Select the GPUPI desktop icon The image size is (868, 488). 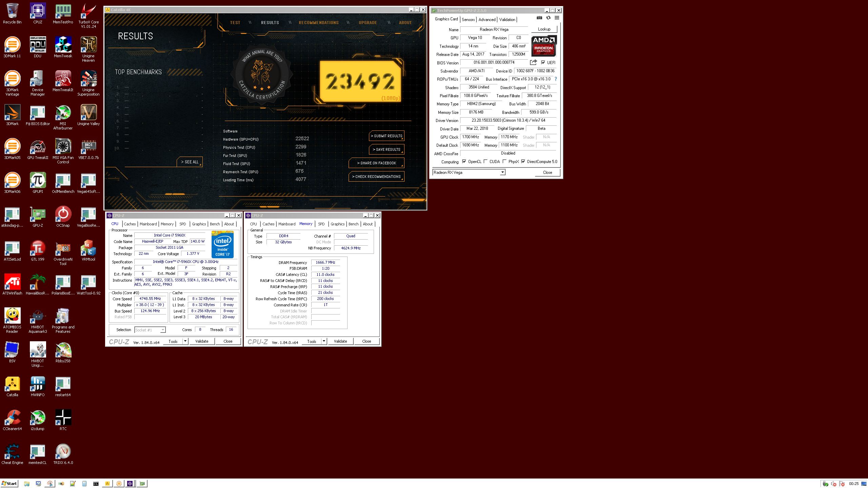point(38,183)
